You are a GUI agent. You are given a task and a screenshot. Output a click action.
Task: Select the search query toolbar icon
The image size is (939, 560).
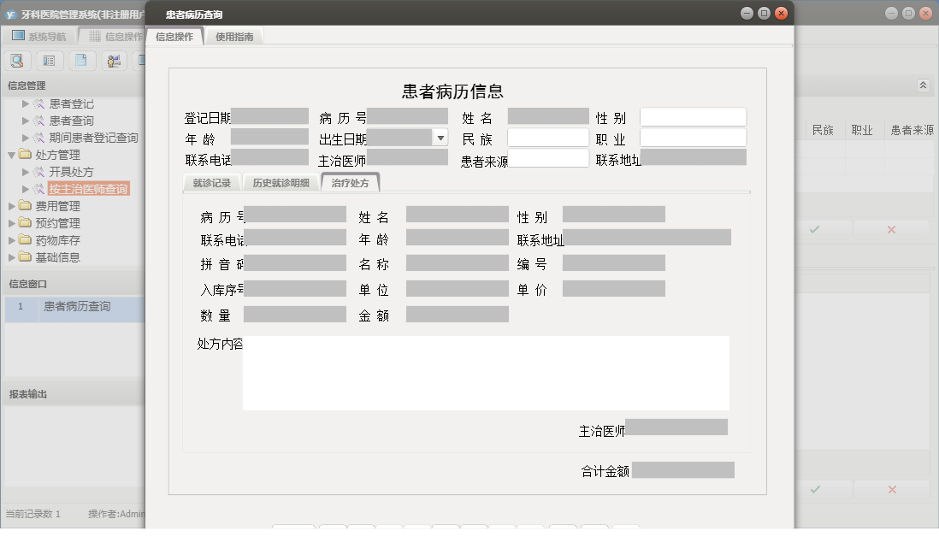pyautogui.click(x=17, y=60)
